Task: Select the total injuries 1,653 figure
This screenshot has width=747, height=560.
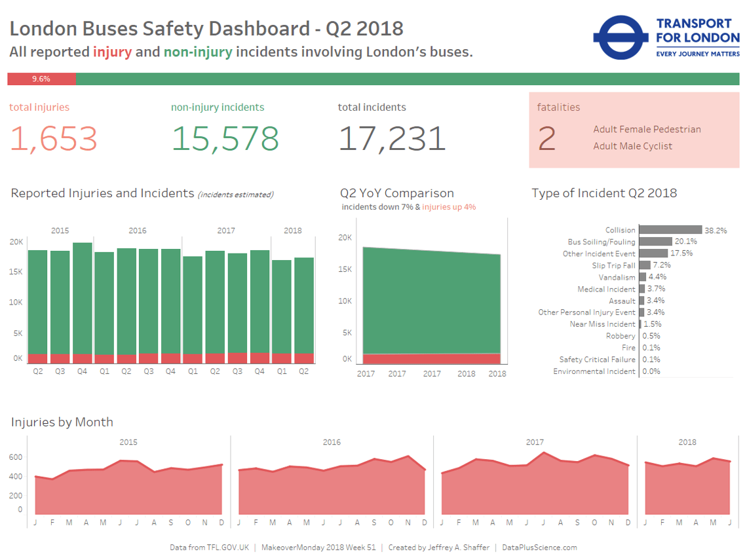Action: [53, 139]
